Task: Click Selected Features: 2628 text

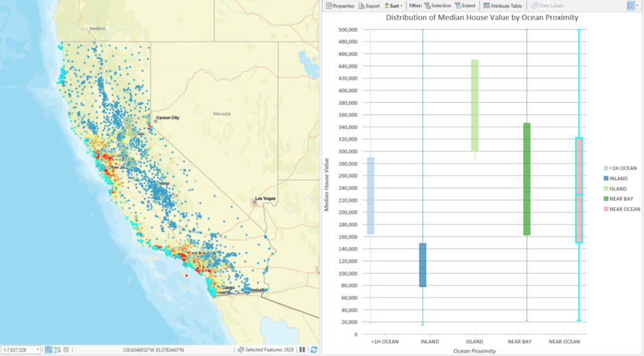Action: tap(269, 350)
